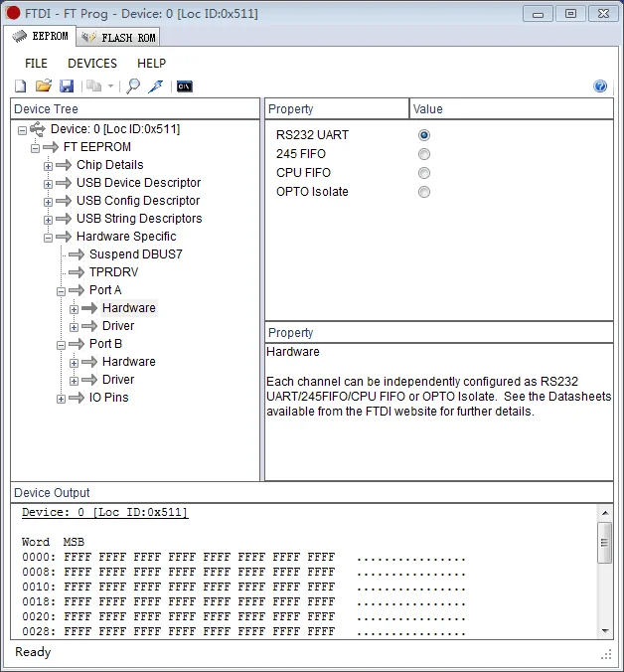Switch to the EEPROM tab
The width and height of the screenshot is (624, 672).
tap(40, 36)
